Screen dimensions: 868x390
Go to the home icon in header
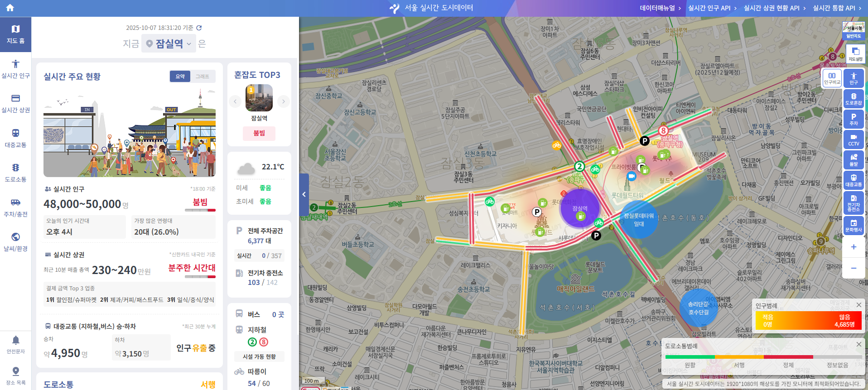click(x=10, y=8)
